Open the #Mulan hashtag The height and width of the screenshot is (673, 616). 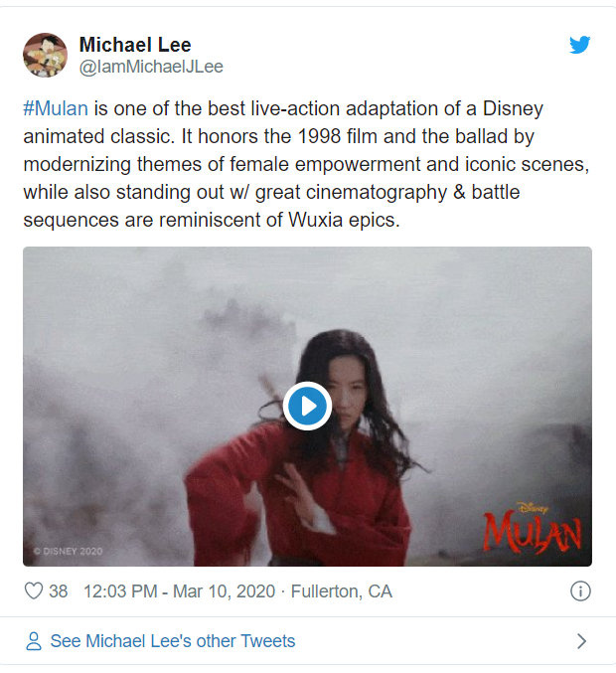click(56, 108)
